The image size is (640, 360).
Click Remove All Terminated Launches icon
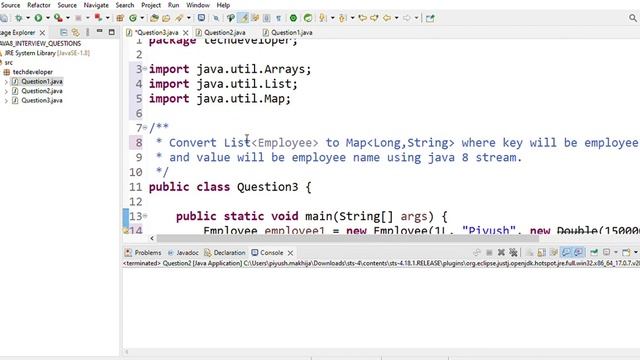[x=513, y=253]
